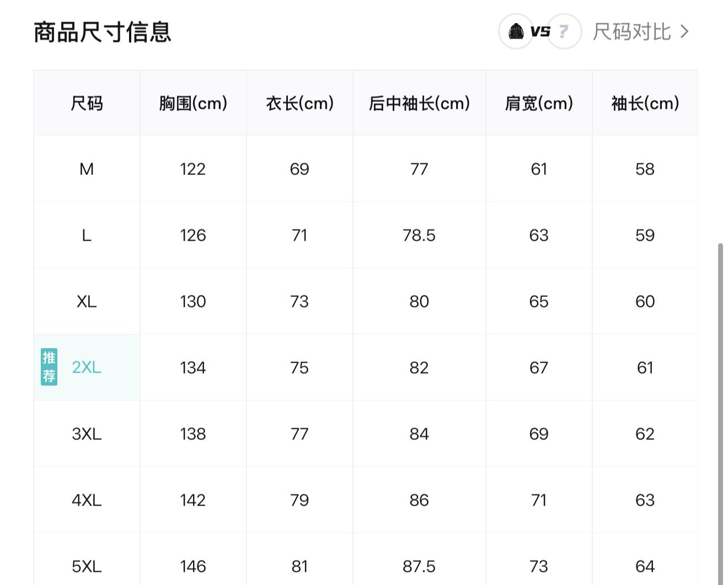
Task: Click the 商品尺寸信息 section heading
Action: (103, 32)
